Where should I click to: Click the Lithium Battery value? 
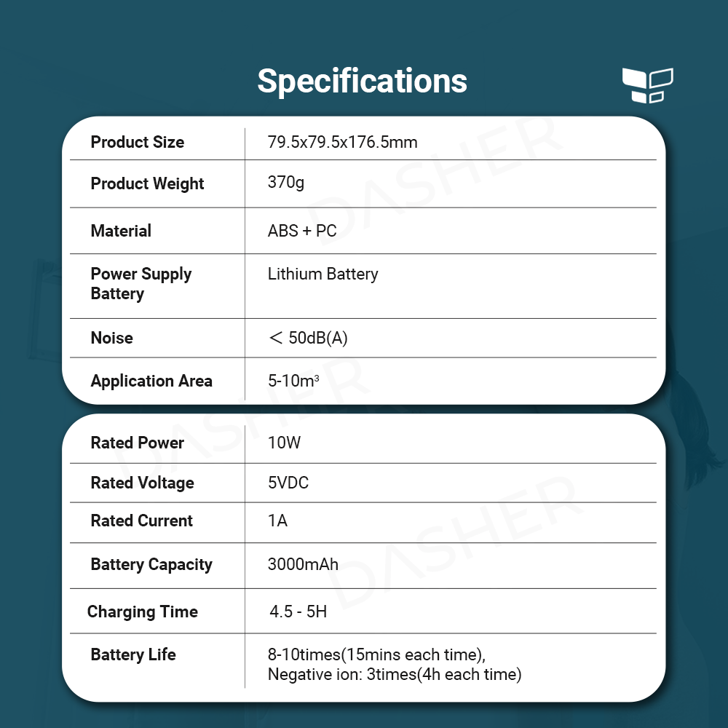[x=323, y=274]
